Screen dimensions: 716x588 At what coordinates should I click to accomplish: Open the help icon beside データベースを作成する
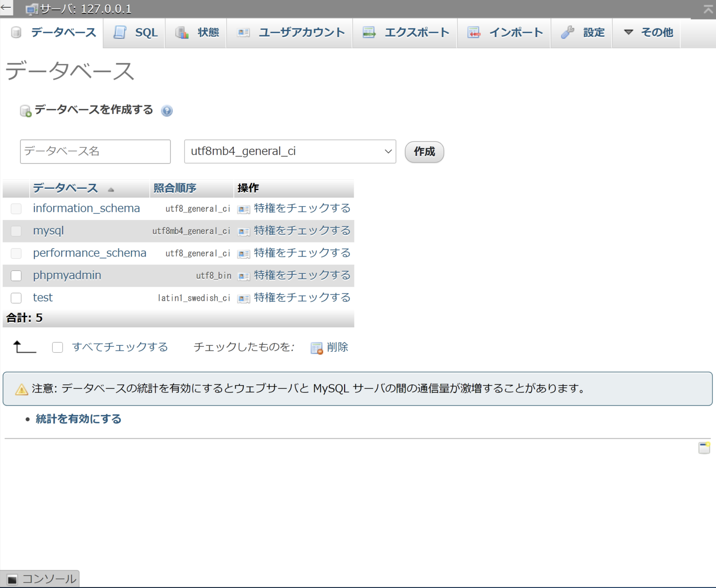pyautogui.click(x=167, y=111)
